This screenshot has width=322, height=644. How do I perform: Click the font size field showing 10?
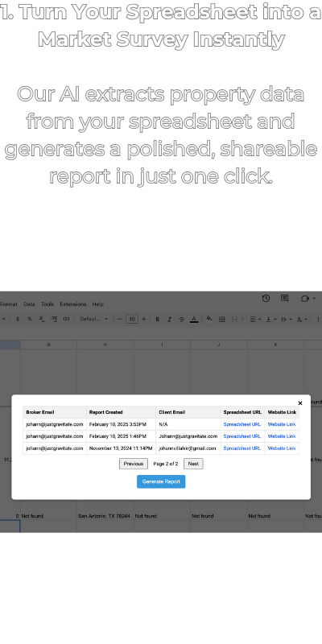(x=131, y=319)
